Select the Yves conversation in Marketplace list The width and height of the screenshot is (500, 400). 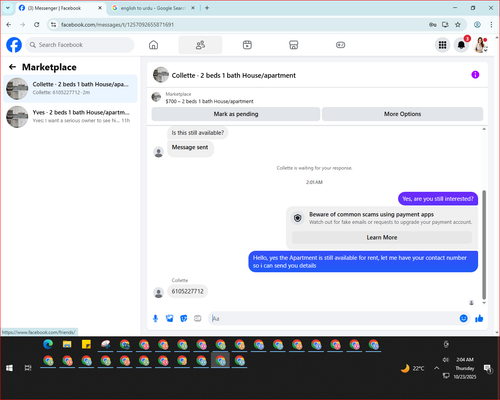(70, 116)
